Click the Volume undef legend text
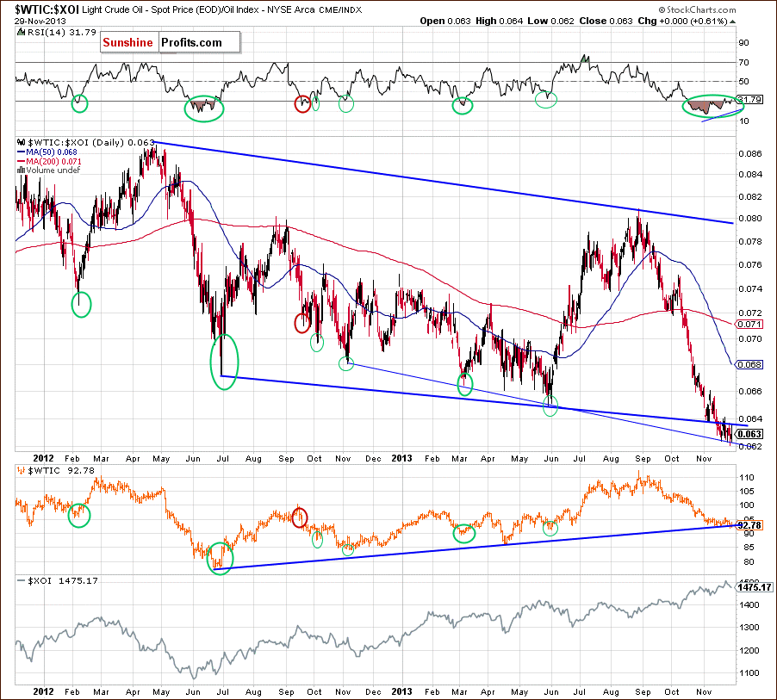 pos(53,170)
